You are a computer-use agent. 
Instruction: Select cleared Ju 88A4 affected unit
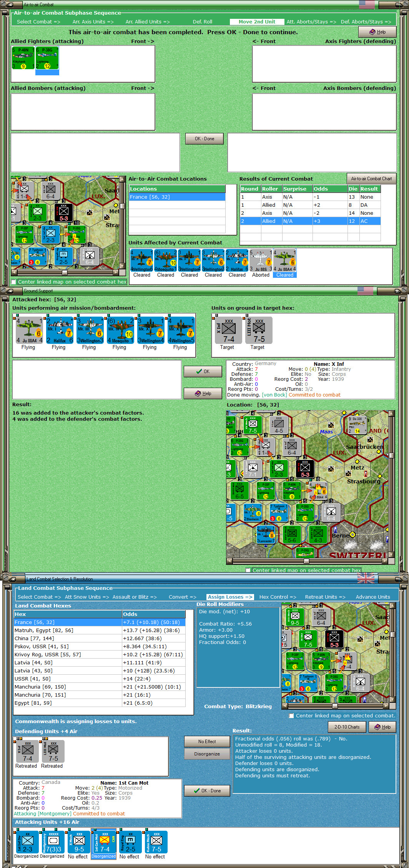click(285, 261)
